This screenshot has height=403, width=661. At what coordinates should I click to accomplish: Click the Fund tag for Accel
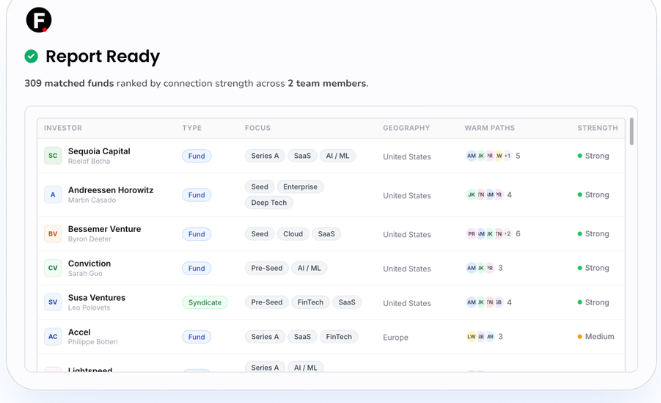click(196, 337)
